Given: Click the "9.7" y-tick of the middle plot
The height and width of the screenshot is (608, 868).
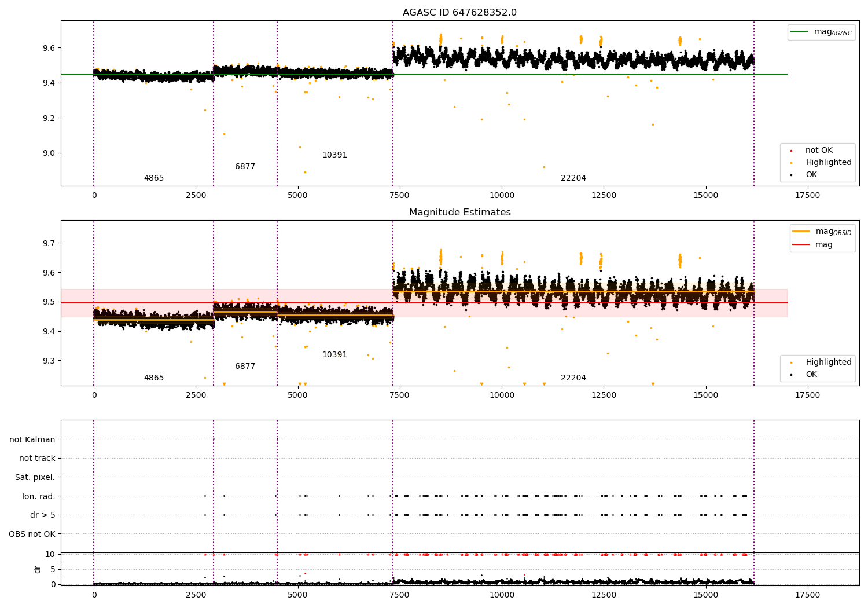Looking at the screenshot, I should pyautogui.click(x=49, y=243).
